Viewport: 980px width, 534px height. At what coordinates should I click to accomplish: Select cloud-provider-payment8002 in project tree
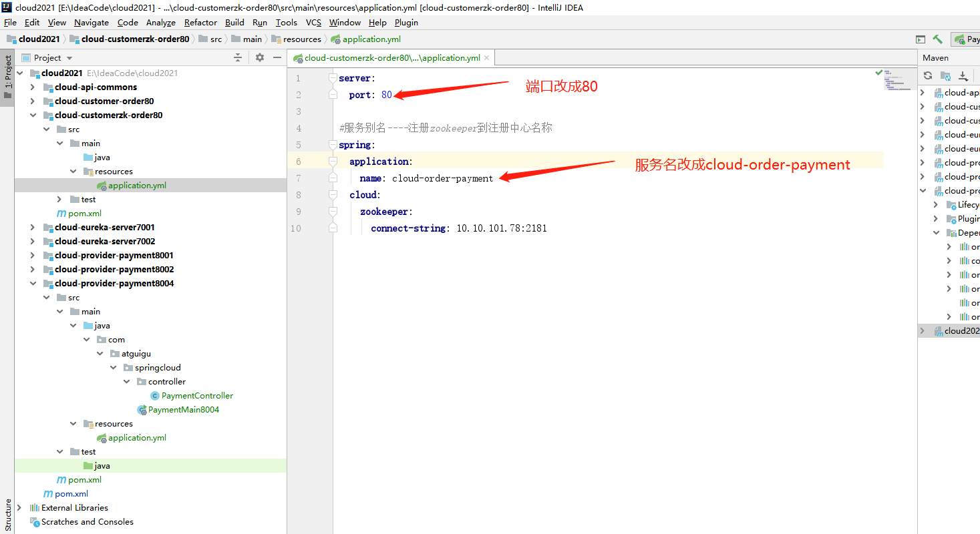(114, 270)
